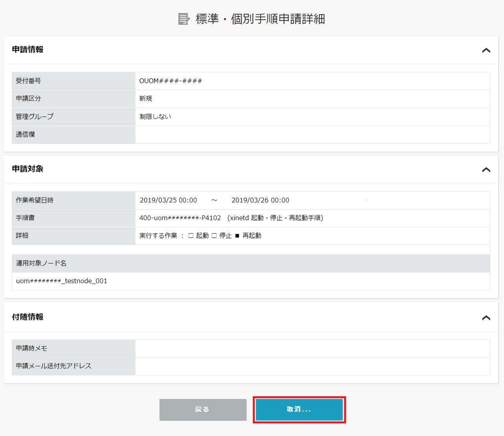Click the 作業希望日時 label
The image size is (504, 436).
pos(35,200)
